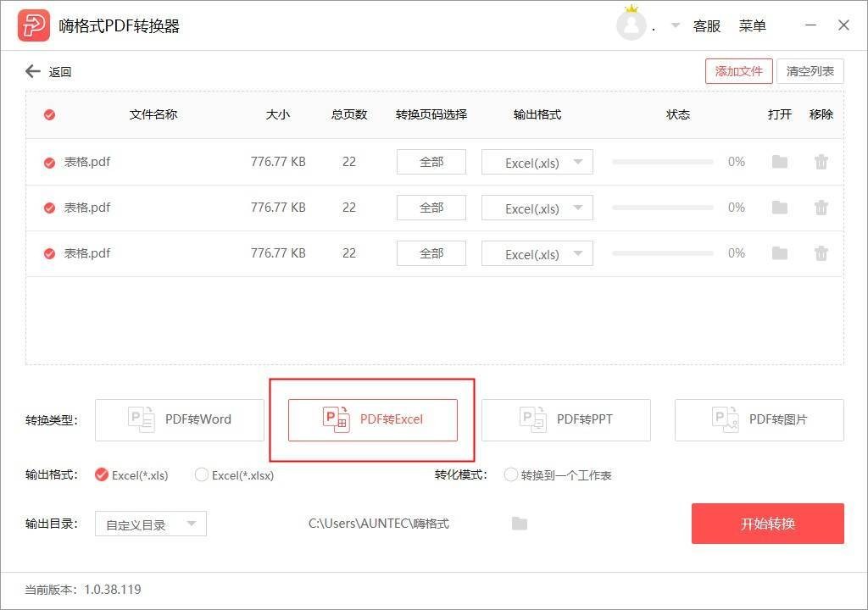Start conversion with 开始转换 button
The height and width of the screenshot is (610, 868).
[x=767, y=524]
